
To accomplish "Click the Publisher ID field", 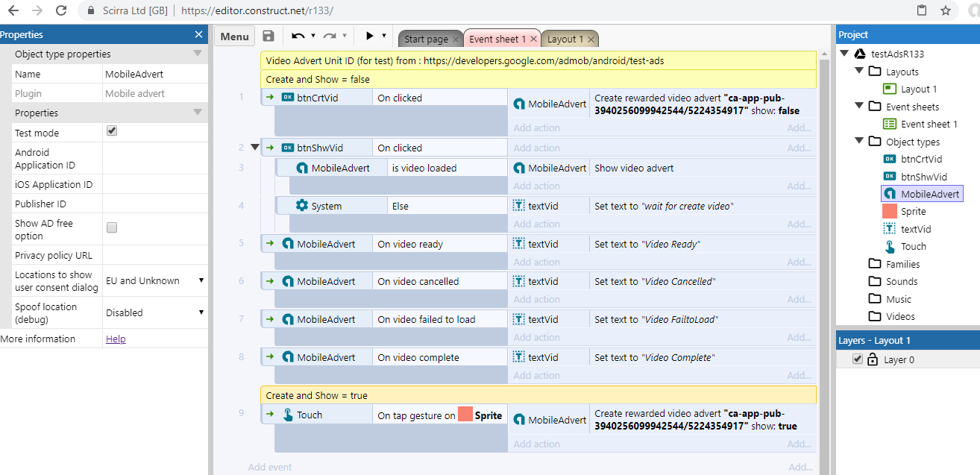I will pos(155,204).
